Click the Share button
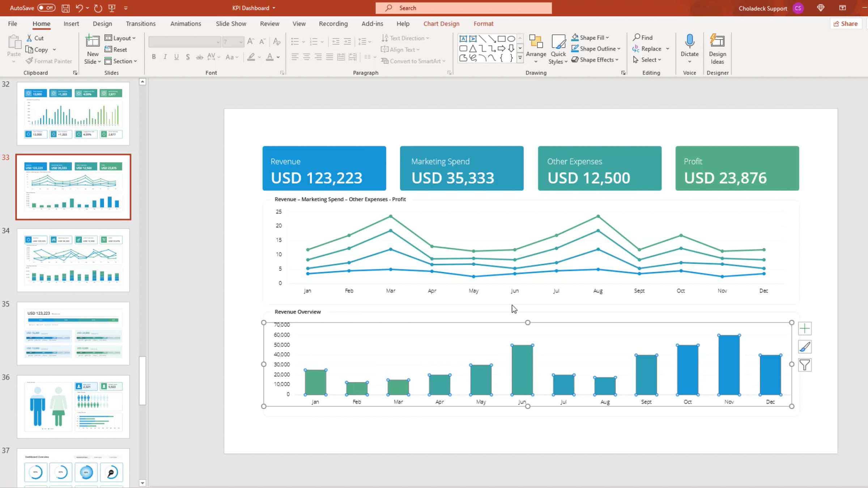The height and width of the screenshot is (488, 868). (x=846, y=23)
